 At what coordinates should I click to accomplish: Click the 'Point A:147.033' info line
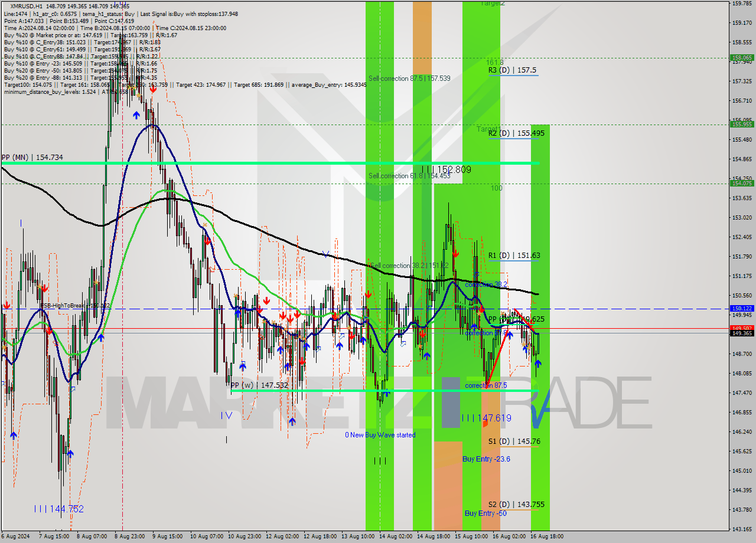click(23, 21)
